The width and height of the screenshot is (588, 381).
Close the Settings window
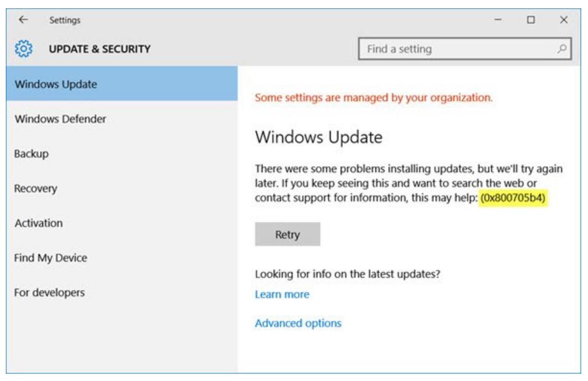[564, 20]
